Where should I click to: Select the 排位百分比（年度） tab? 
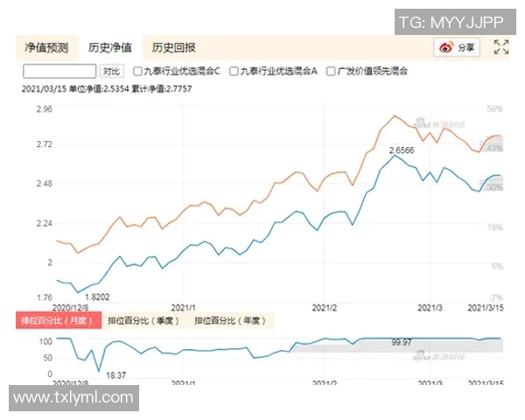pyautogui.click(x=231, y=320)
